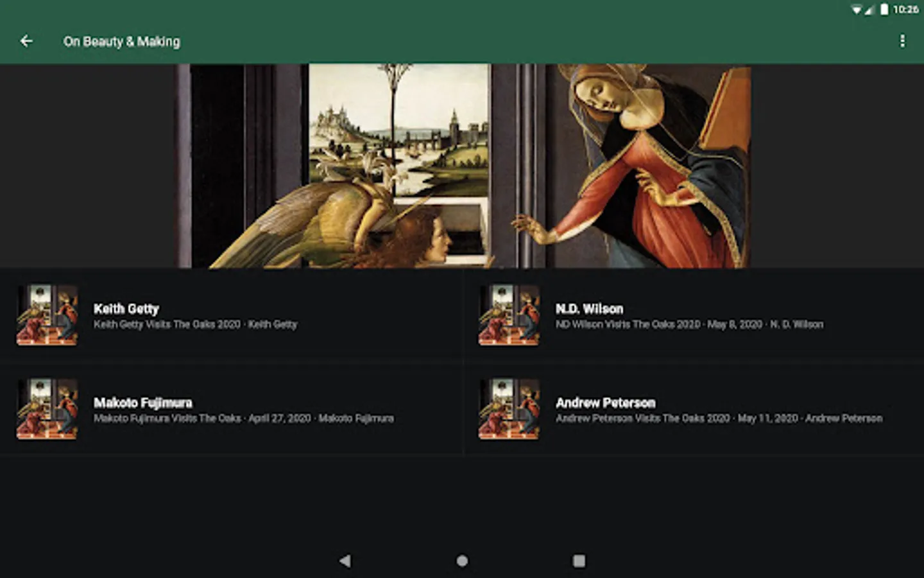Select the Makoto Fujimura title

(143, 403)
